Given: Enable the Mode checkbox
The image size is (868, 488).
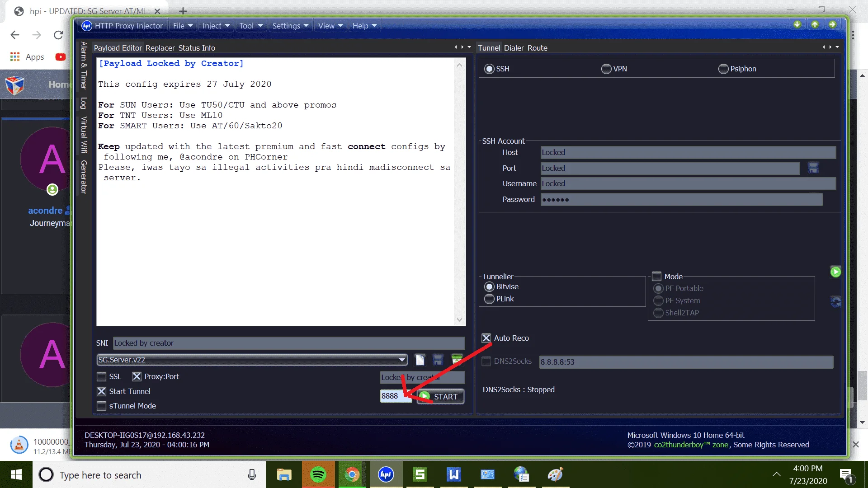Looking at the screenshot, I should point(657,277).
